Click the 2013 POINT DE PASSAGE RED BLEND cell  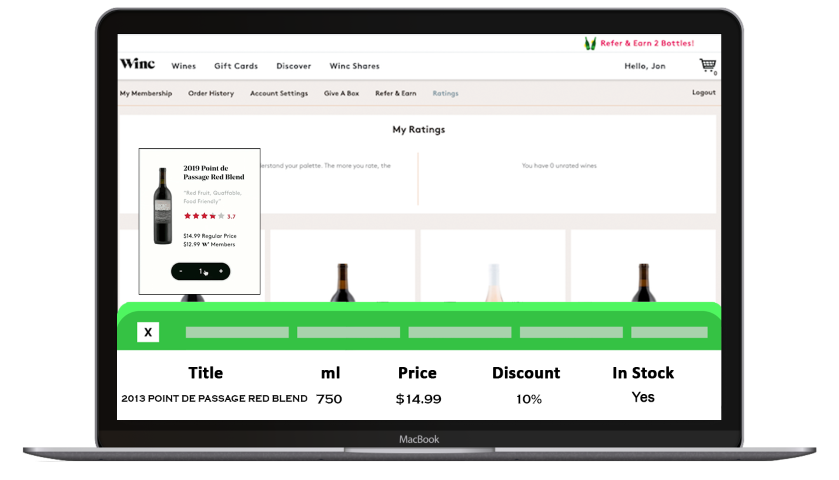click(214, 399)
